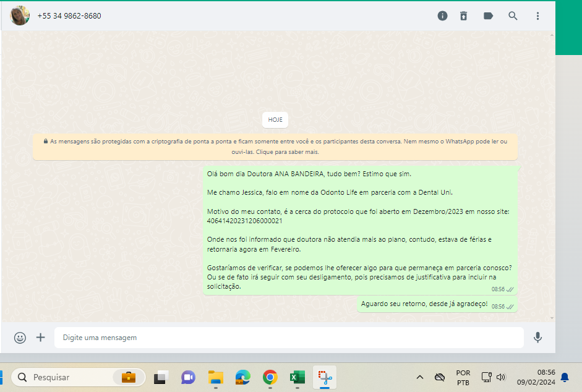Click briefcase icon in search box
This screenshot has width=582, height=392.
click(129, 377)
